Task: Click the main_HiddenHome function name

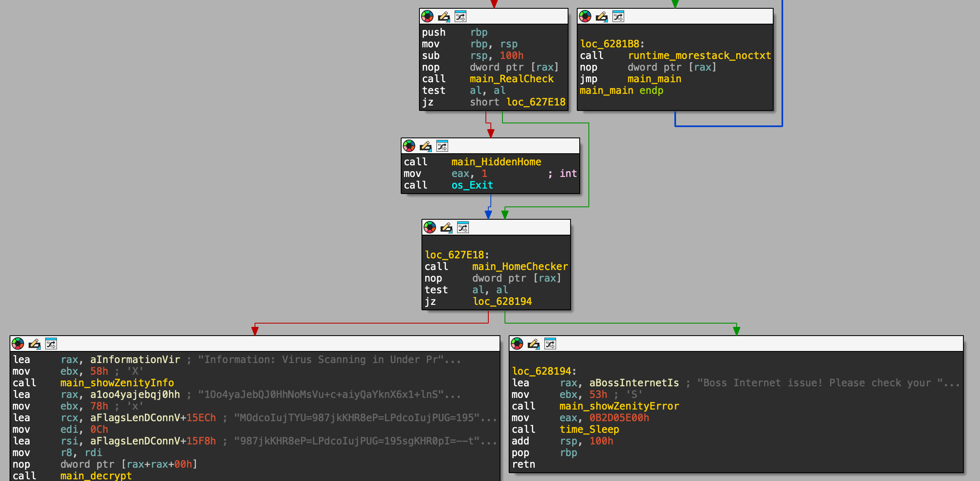Action: pos(496,162)
